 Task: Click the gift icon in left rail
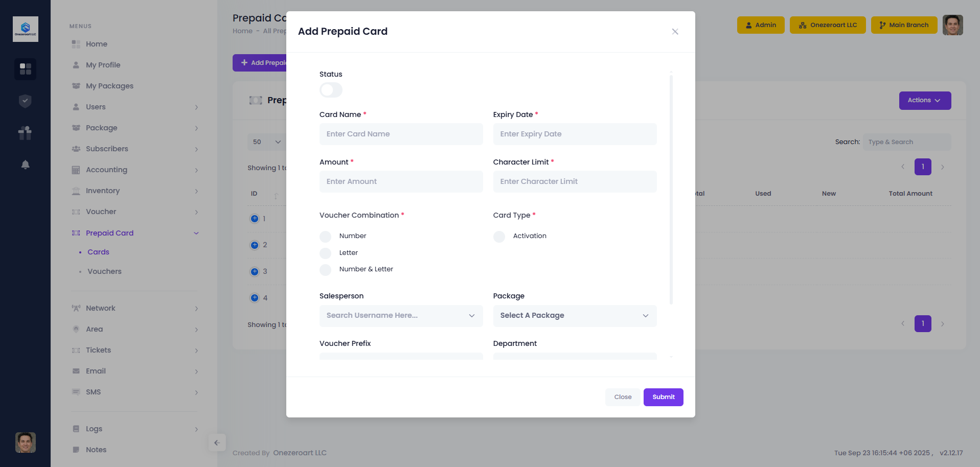point(25,133)
